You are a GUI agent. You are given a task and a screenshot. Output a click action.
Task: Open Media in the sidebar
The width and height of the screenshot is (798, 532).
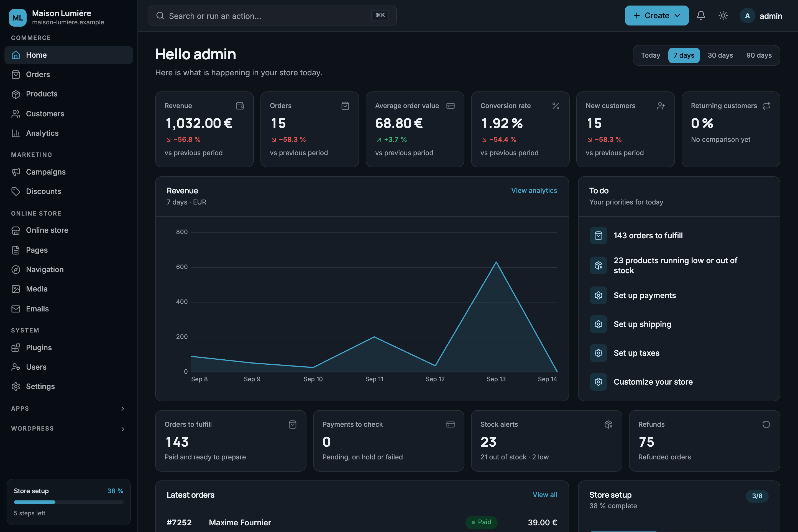click(x=68, y=289)
